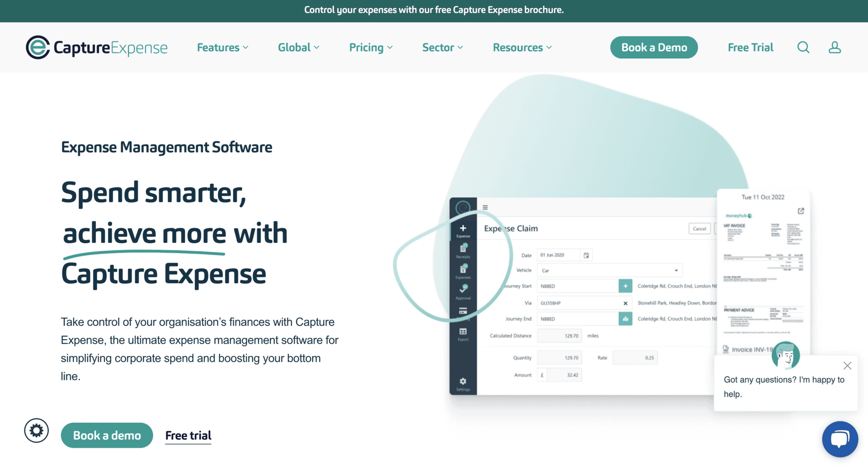Open the Approval sidebar section
Viewport: 868px width, 467px height.
(463, 293)
